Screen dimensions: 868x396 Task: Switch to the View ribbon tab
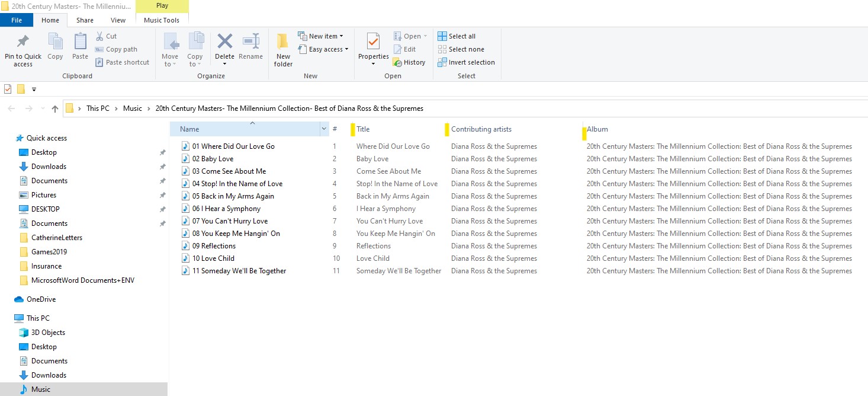pyautogui.click(x=118, y=20)
